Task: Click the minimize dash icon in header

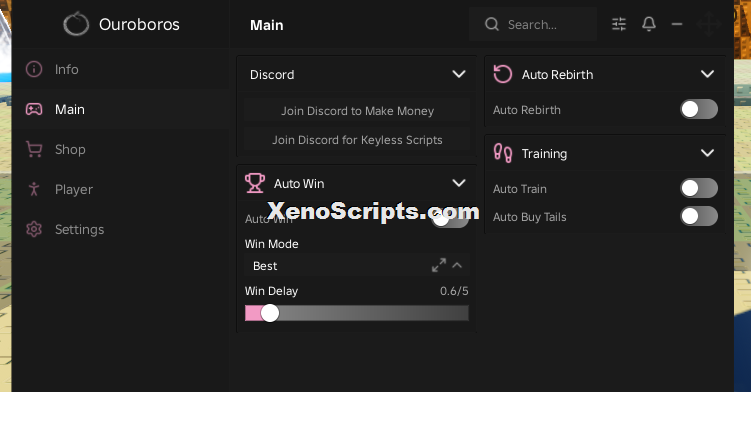Action: [x=677, y=24]
